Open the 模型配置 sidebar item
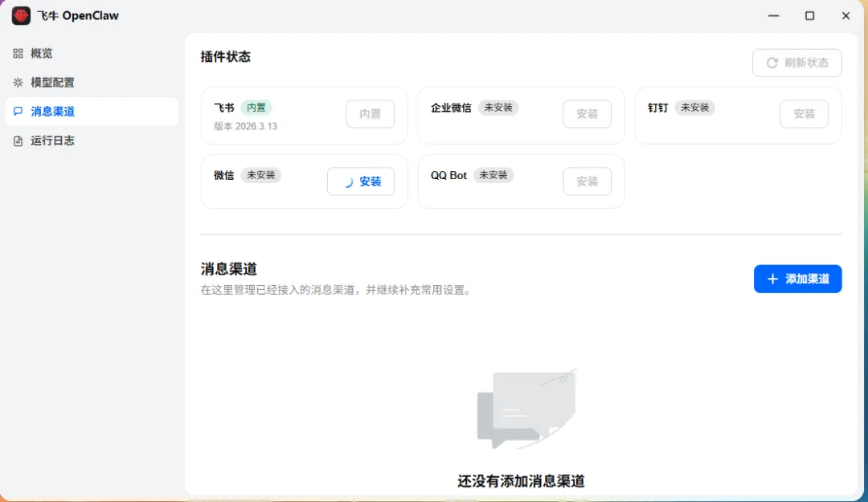The height and width of the screenshot is (502, 868). click(x=92, y=83)
